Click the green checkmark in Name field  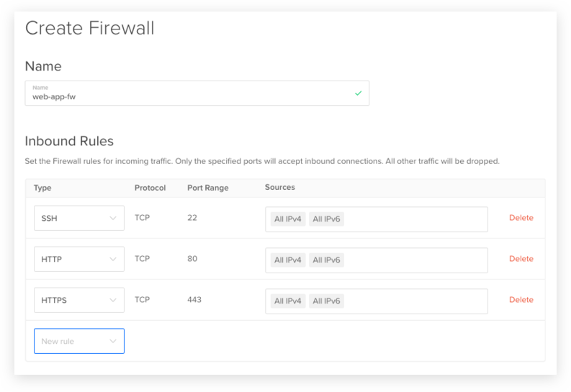click(359, 94)
